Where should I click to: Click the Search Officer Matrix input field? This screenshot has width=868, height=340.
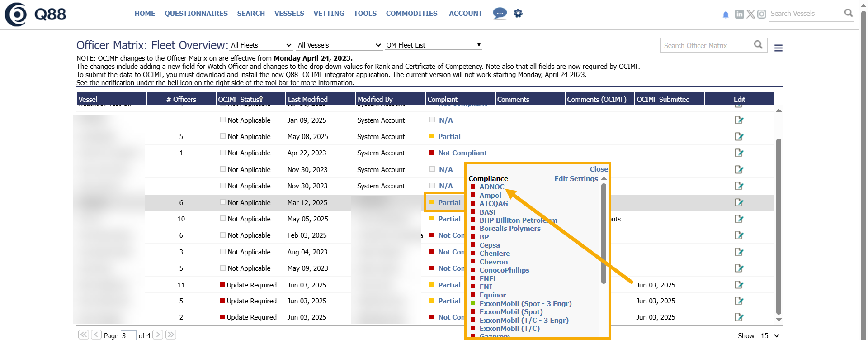coord(706,46)
